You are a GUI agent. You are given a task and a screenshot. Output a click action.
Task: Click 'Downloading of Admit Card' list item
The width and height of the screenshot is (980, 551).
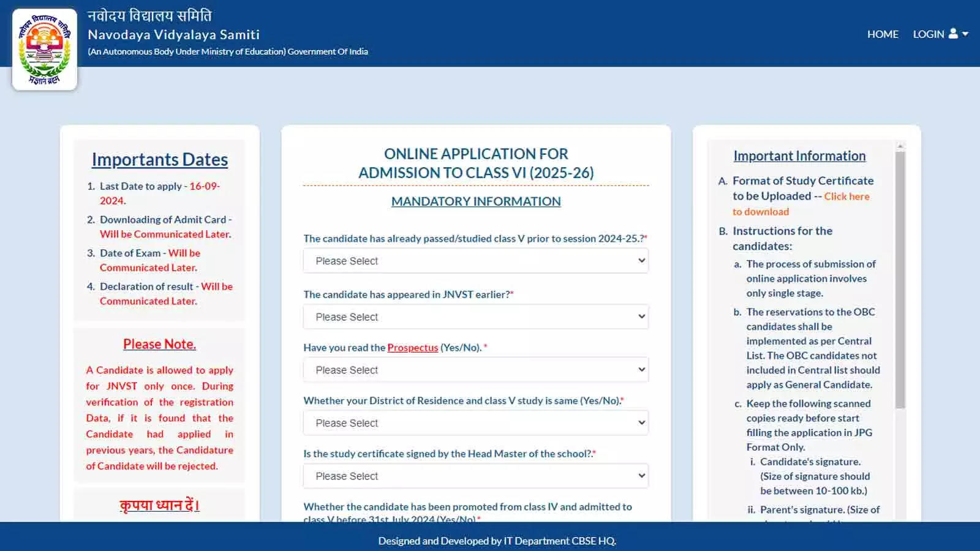(x=166, y=227)
